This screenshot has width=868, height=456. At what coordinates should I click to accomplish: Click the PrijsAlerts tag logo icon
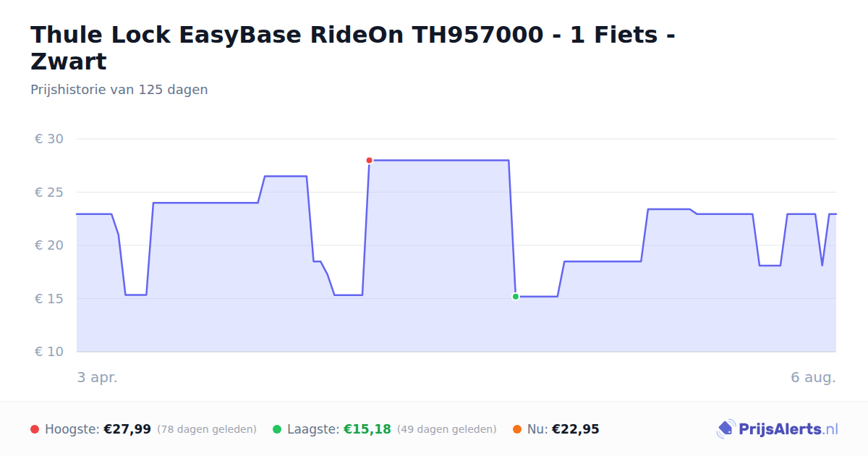726,429
